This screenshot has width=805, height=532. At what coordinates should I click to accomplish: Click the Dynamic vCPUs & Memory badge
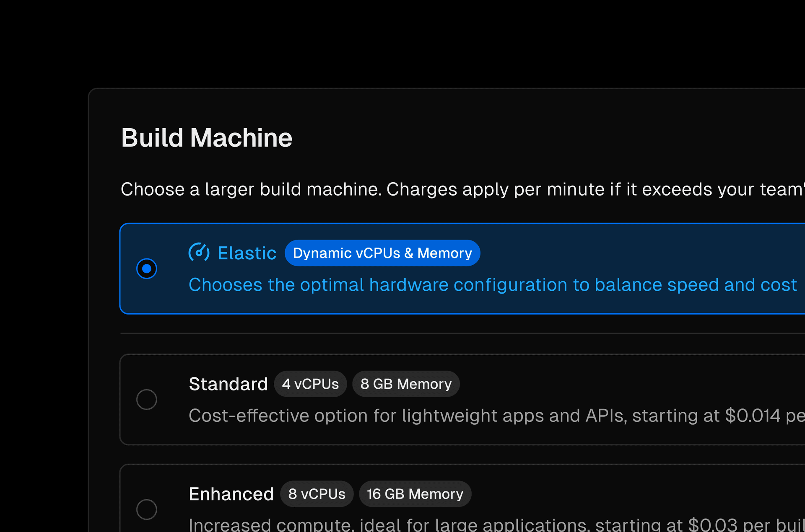click(x=382, y=253)
